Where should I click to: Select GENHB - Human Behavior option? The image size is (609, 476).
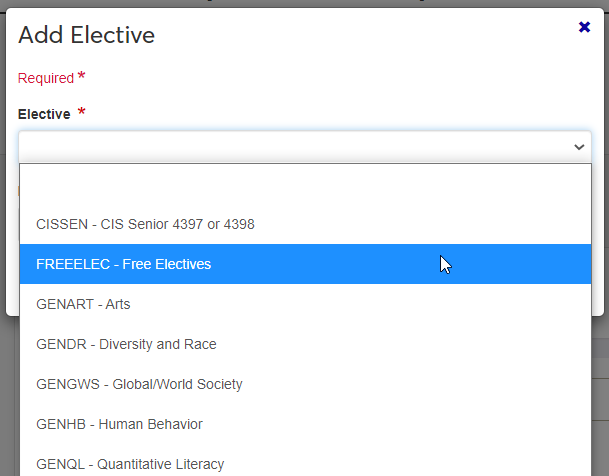(x=119, y=424)
